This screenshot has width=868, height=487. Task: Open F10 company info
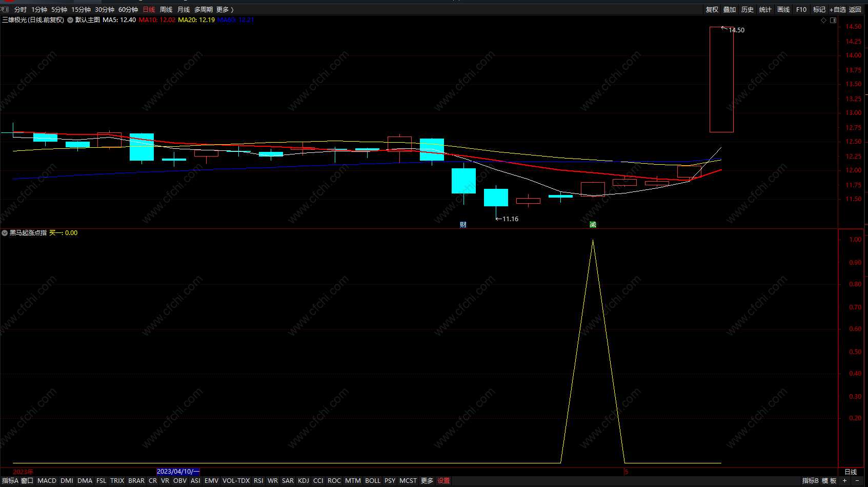801,10
